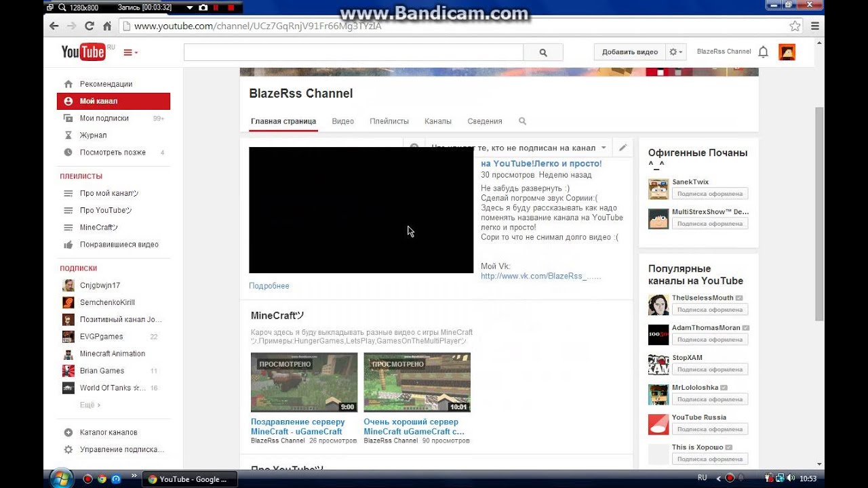Click the browser forward arrow
Screen dimensions: 868x488
pos(71,26)
